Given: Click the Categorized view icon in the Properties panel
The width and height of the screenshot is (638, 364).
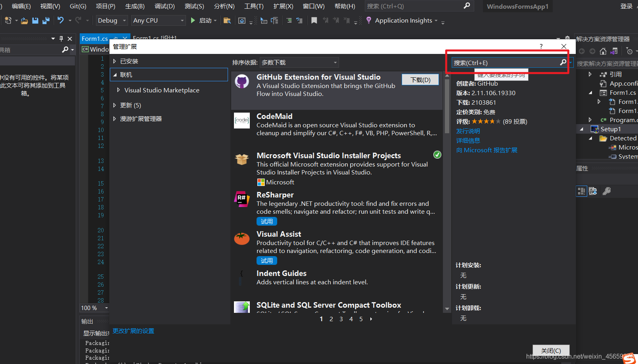Looking at the screenshot, I should [581, 192].
